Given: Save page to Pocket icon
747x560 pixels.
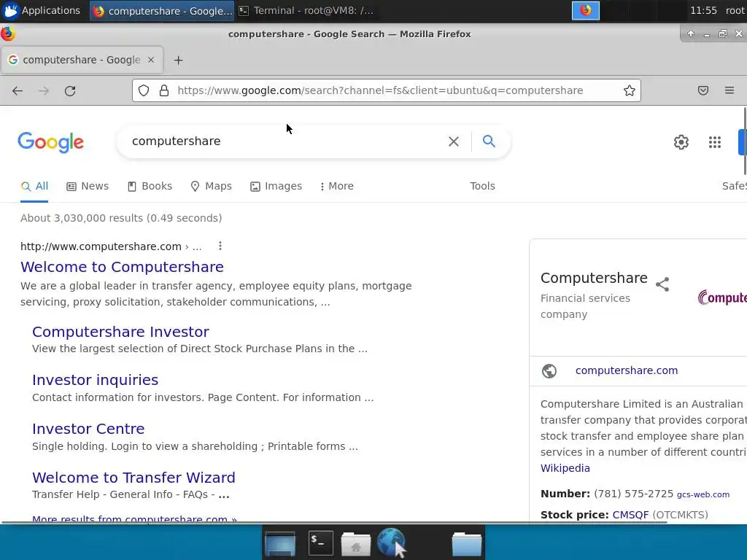Looking at the screenshot, I should [703, 90].
